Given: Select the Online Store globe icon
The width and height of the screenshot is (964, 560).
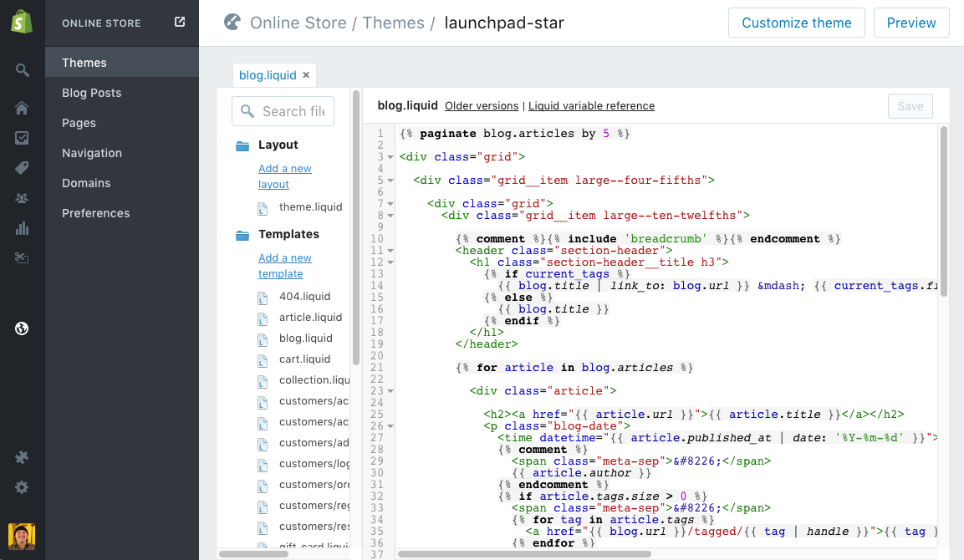Looking at the screenshot, I should click(22, 328).
